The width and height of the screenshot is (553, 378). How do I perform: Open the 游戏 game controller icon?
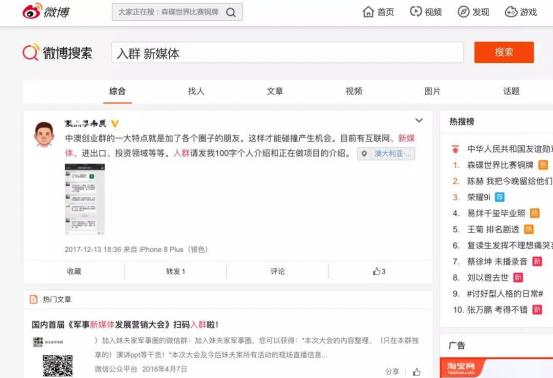(511, 12)
